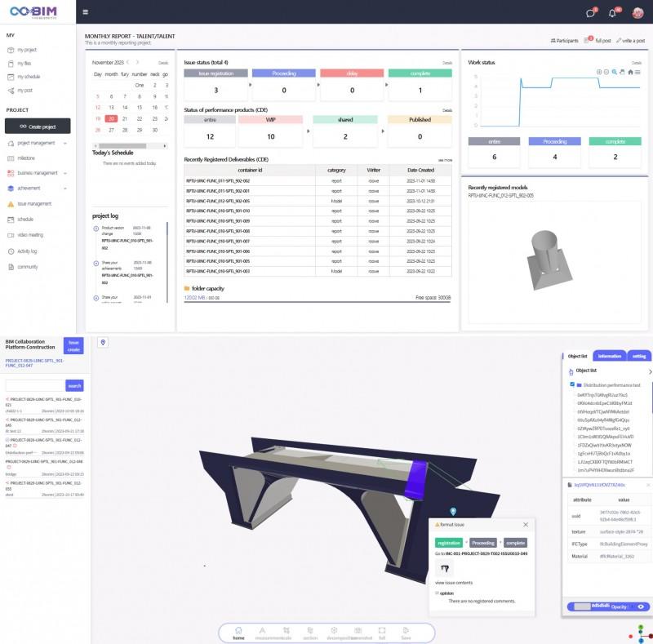This screenshot has height=644, width=653.
Task: Select the section tool in viewer toolbar
Action: coord(310,633)
